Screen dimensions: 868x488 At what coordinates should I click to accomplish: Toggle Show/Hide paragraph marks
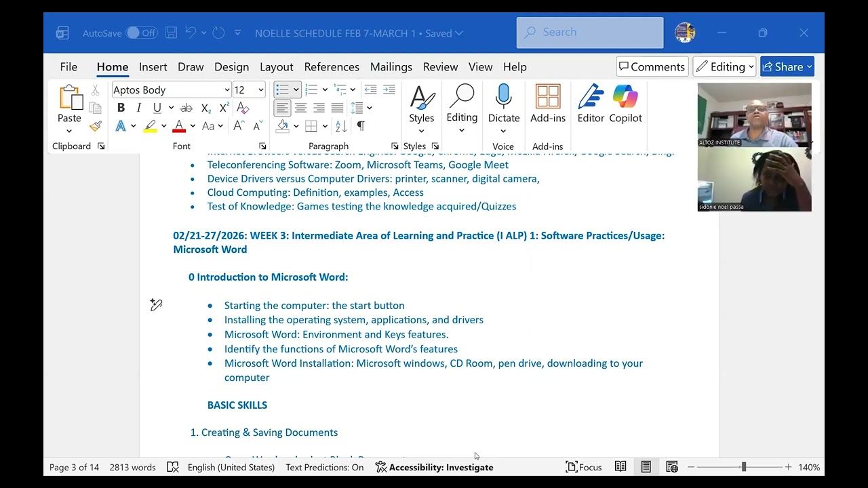pyautogui.click(x=361, y=126)
